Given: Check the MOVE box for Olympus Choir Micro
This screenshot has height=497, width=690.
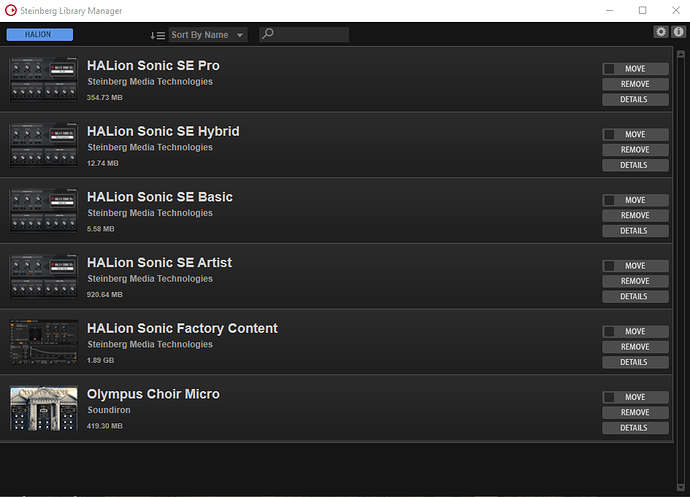Looking at the screenshot, I should [x=609, y=397].
